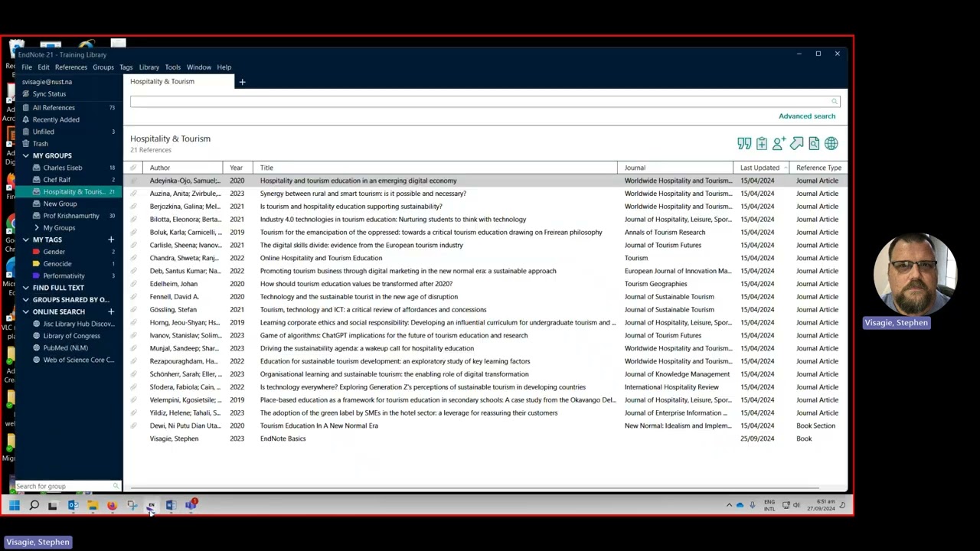Screen dimensions: 980x551
Task: Sort by the Last Updated column header
Action: click(761, 168)
